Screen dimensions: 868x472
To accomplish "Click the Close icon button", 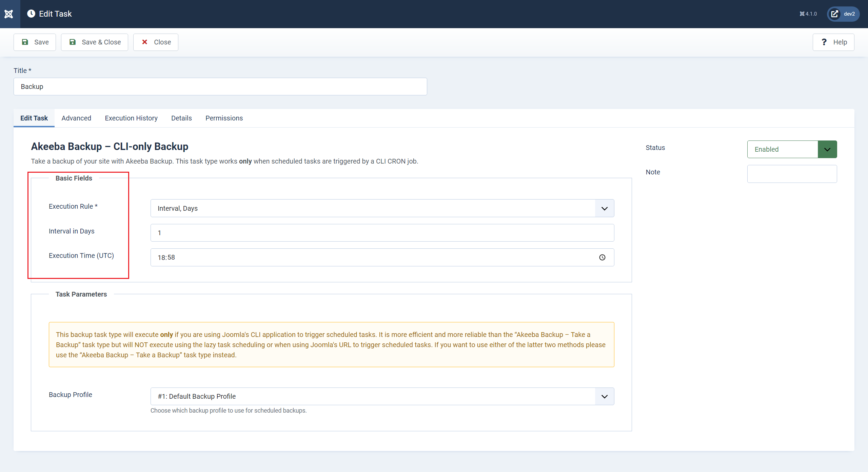I will pos(146,42).
